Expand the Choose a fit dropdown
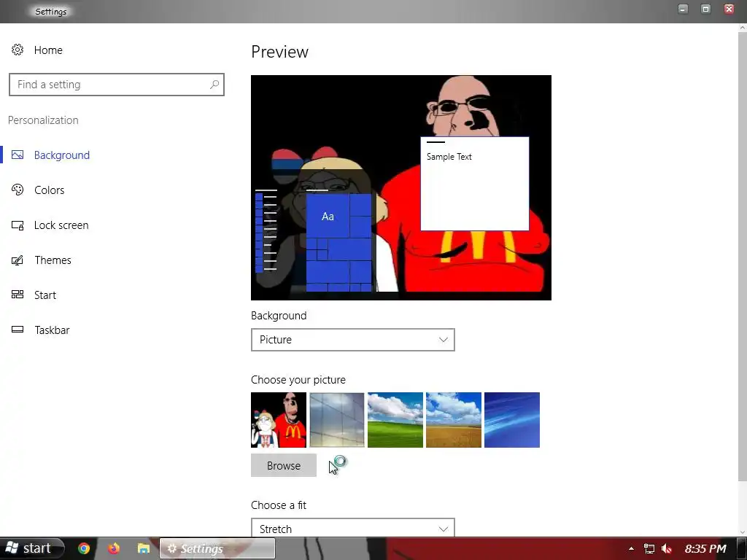Image resolution: width=747 pixels, height=560 pixels. [352, 529]
